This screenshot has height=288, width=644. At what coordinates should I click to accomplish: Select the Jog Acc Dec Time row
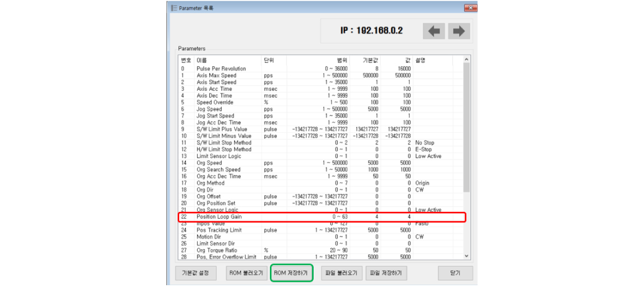[x=320, y=123]
